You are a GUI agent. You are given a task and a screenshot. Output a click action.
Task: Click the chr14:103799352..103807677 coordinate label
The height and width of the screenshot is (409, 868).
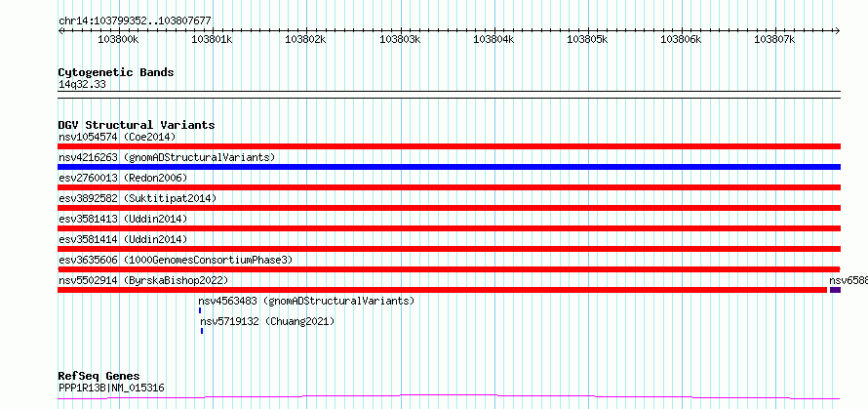[x=135, y=20]
